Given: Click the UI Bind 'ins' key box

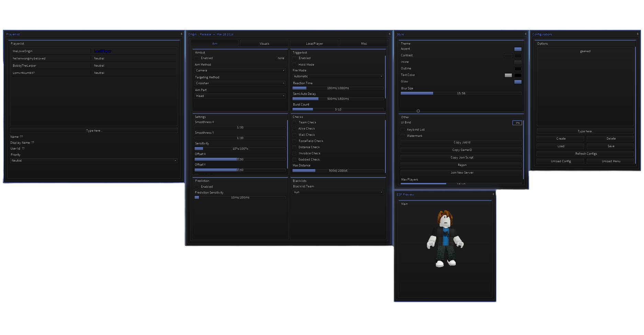Looking at the screenshot, I should (517, 123).
